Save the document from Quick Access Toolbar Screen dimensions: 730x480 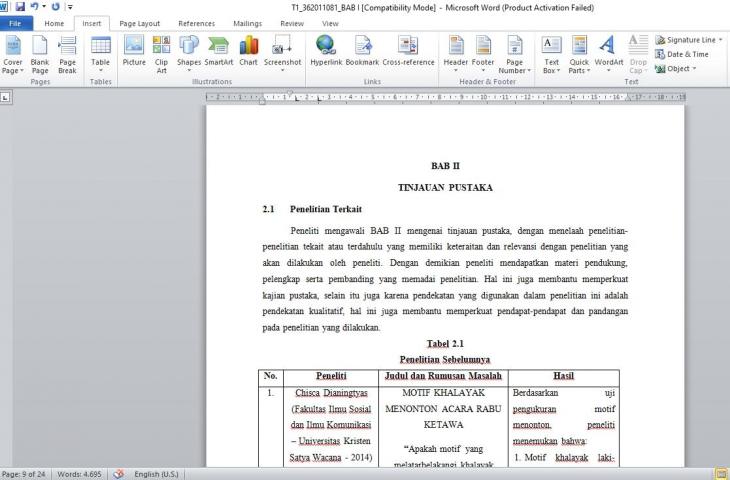[x=20, y=7]
